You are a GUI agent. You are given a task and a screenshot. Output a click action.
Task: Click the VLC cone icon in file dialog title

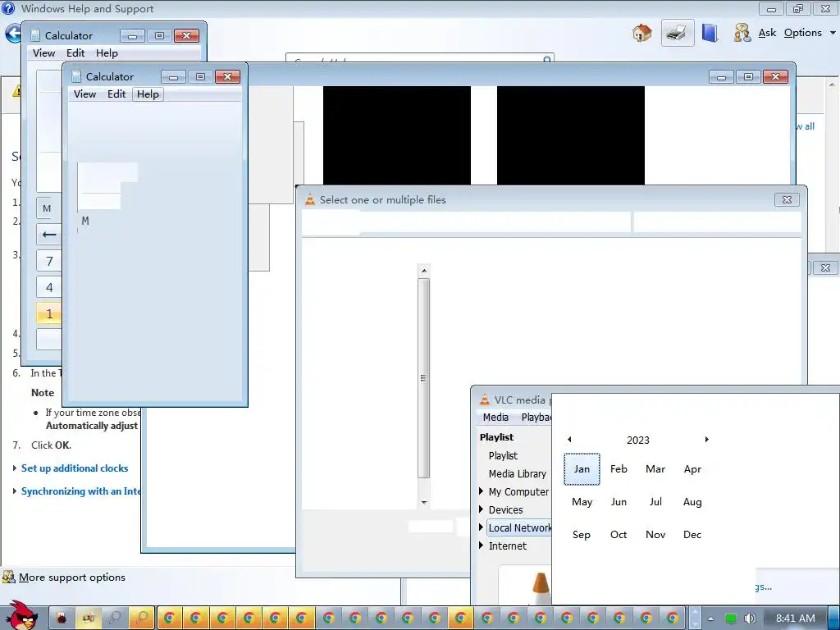[309, 200]
